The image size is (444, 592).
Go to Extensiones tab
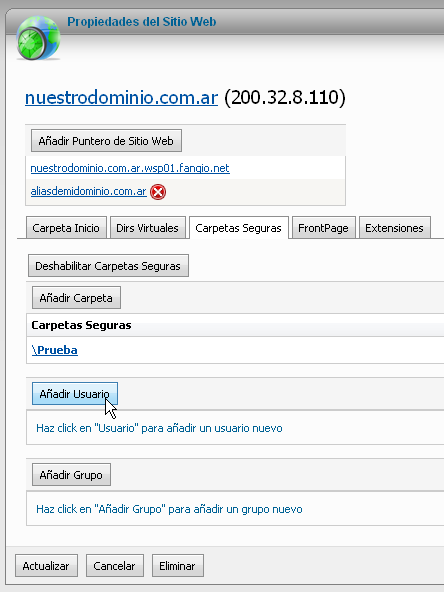click(394, 228)
